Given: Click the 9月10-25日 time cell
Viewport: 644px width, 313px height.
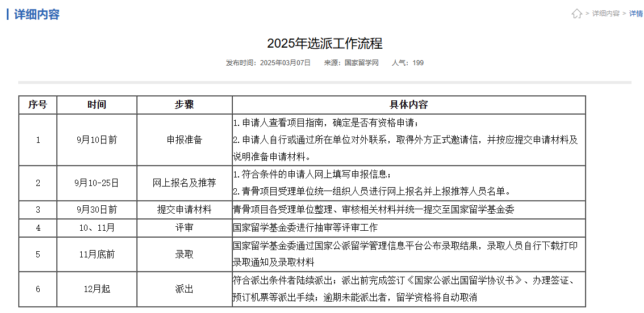Looking at the screenshot, I should 97,183.
